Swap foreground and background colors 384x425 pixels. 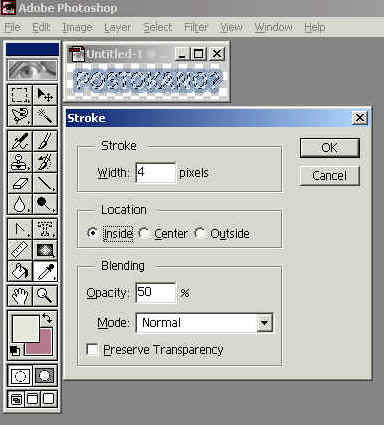click(47, 318)
